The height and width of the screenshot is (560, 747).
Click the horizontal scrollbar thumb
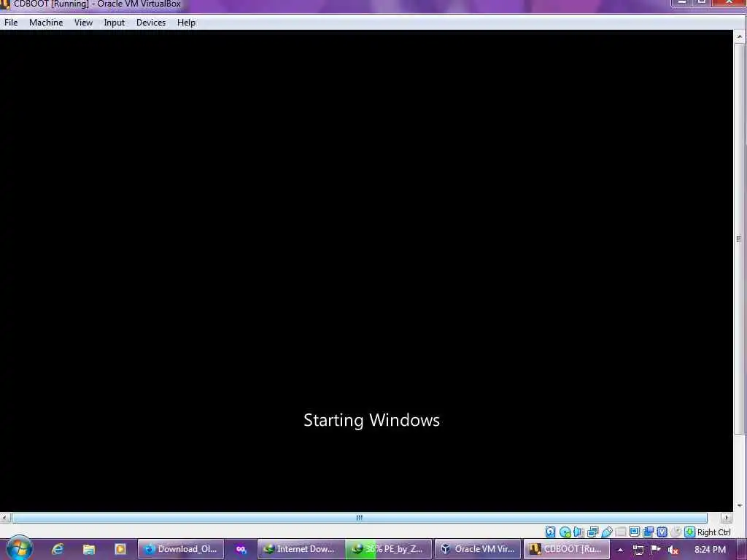(x=359, y=518)
